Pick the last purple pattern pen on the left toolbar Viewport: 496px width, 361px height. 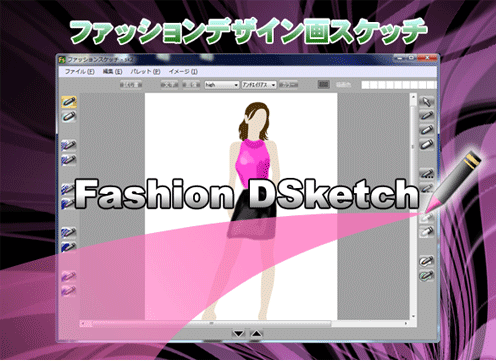(69, 291)
